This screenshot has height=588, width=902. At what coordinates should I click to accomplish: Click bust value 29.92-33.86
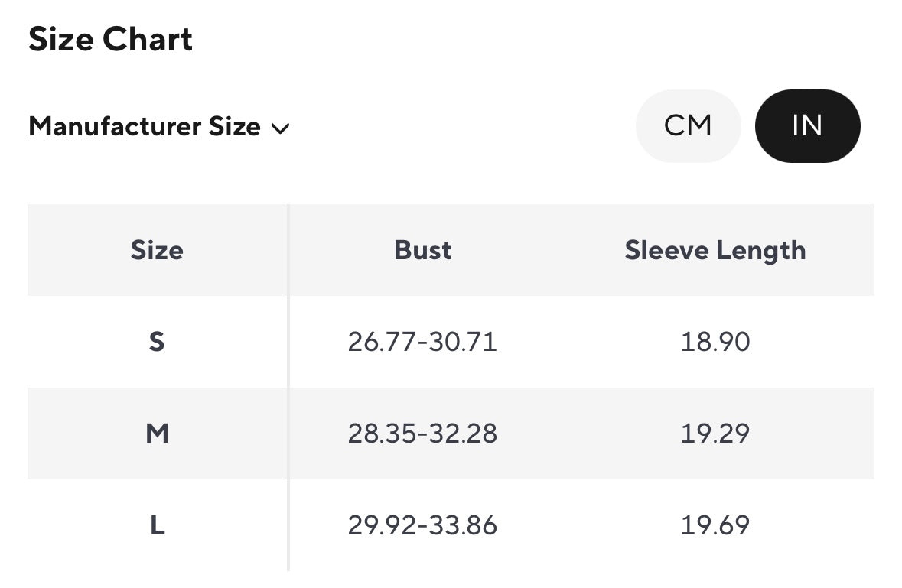[x=422, y=525]
